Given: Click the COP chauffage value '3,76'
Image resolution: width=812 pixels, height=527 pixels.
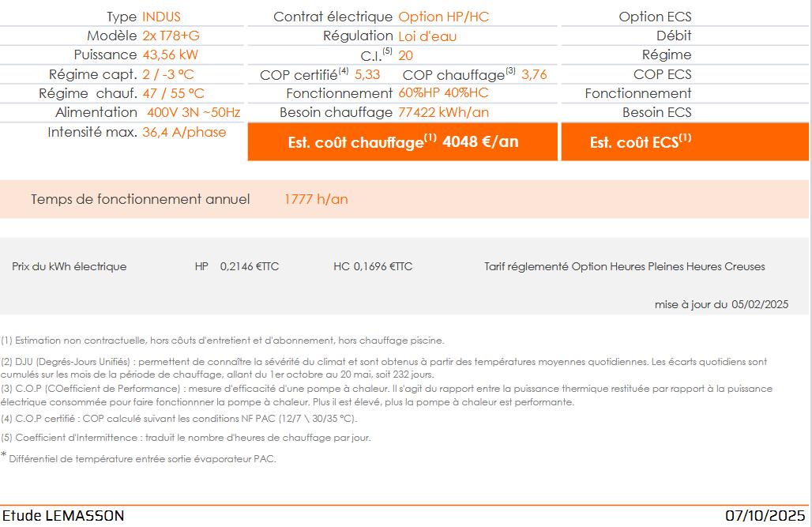Looking at the screenshot, I should click(534, 74).
